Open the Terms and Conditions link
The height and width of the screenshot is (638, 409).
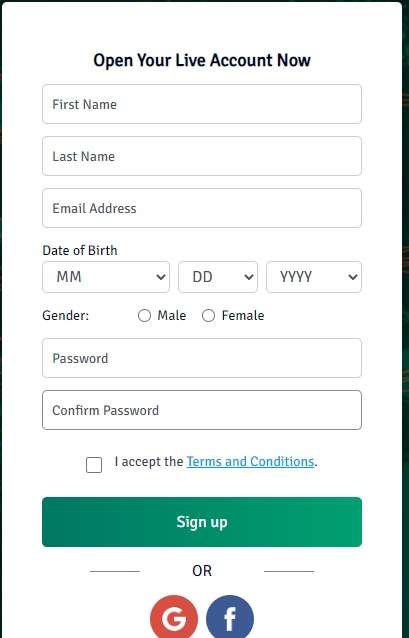(250, 461)
